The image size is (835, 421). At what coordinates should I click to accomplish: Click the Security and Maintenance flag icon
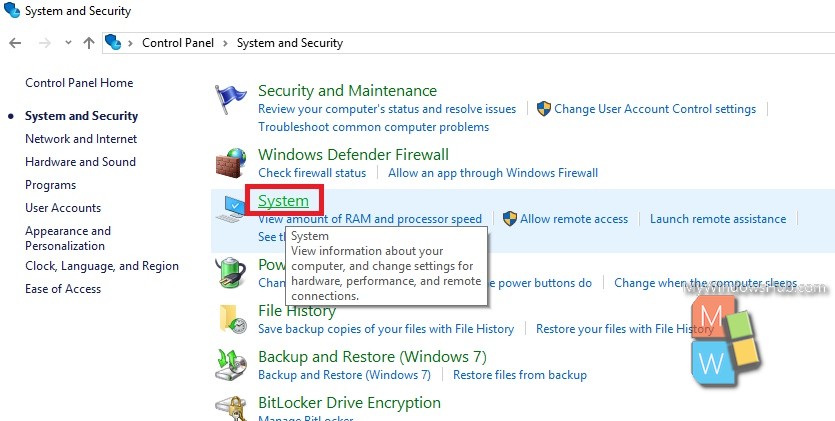pos(231,99)
